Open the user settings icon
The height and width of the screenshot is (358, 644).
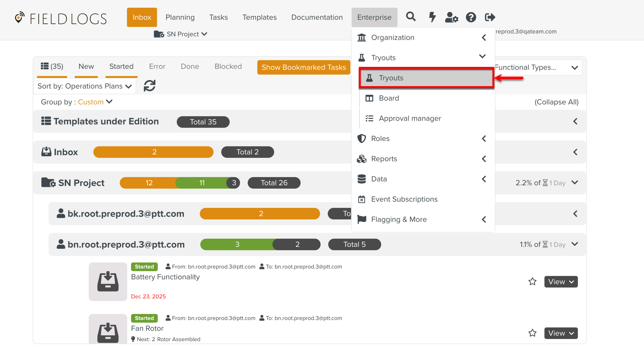click(451, 17)
